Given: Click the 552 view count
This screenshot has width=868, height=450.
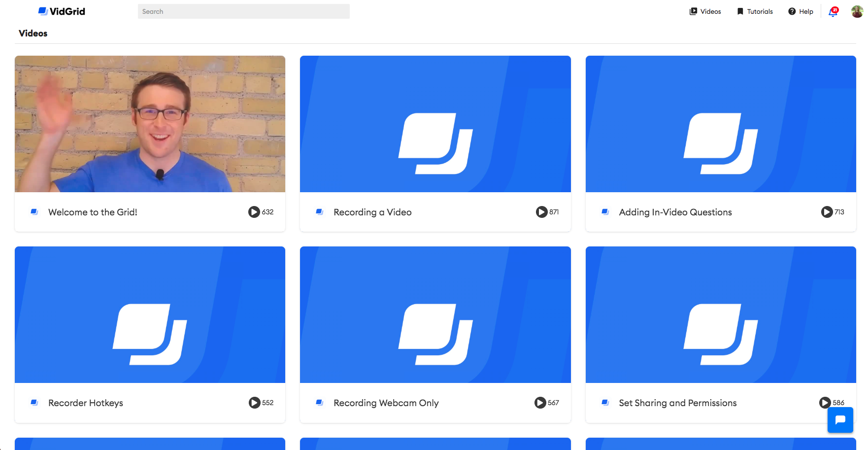Looking at the screenshot, I should [268, 403].
